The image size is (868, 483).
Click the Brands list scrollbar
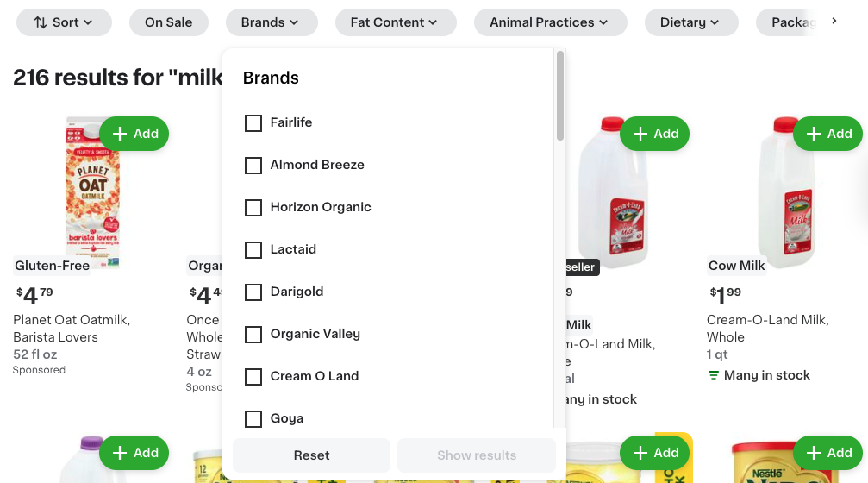[560, 95]
